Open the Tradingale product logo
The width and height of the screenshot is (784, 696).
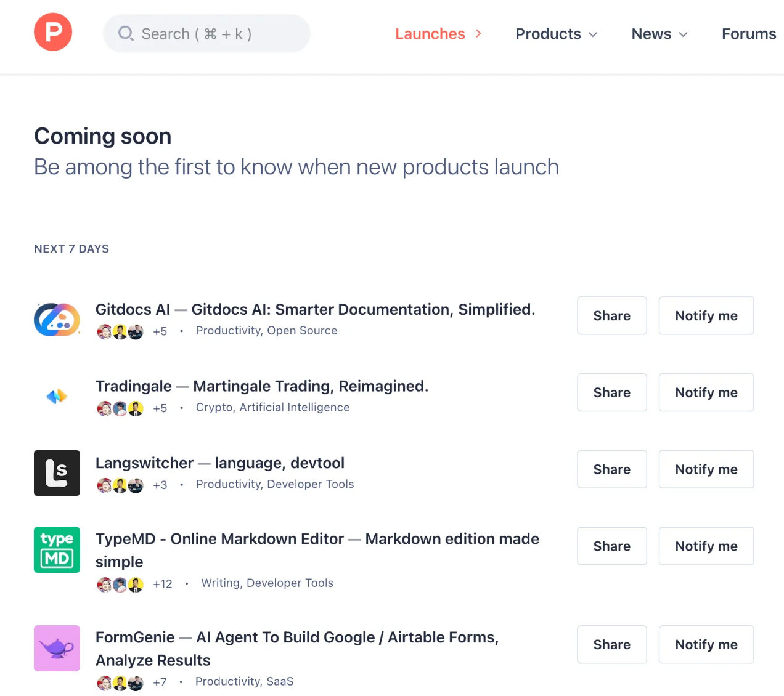pos(57,396)
